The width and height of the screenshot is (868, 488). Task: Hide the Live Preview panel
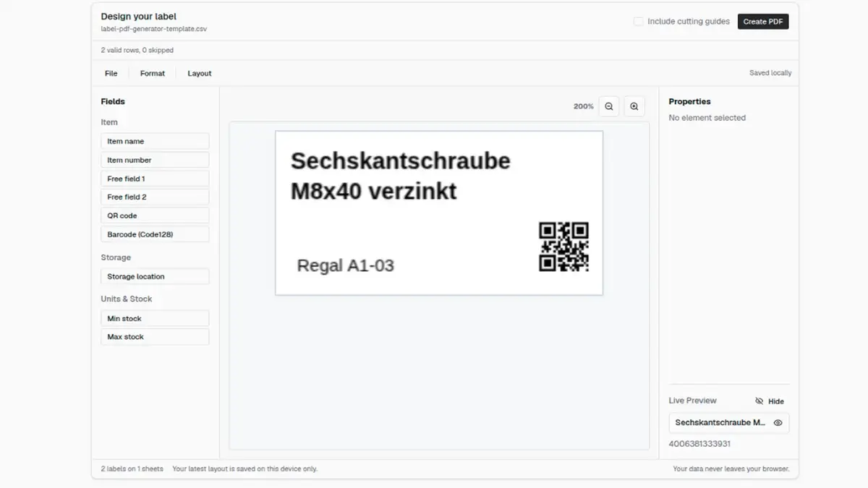pos(770,401)
